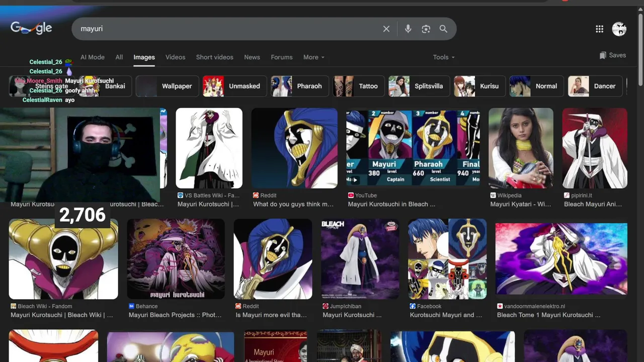The image size is (644, 362).
Task: Open Jumplchiban Mayuri figure image
Action: tap(360, 259)
